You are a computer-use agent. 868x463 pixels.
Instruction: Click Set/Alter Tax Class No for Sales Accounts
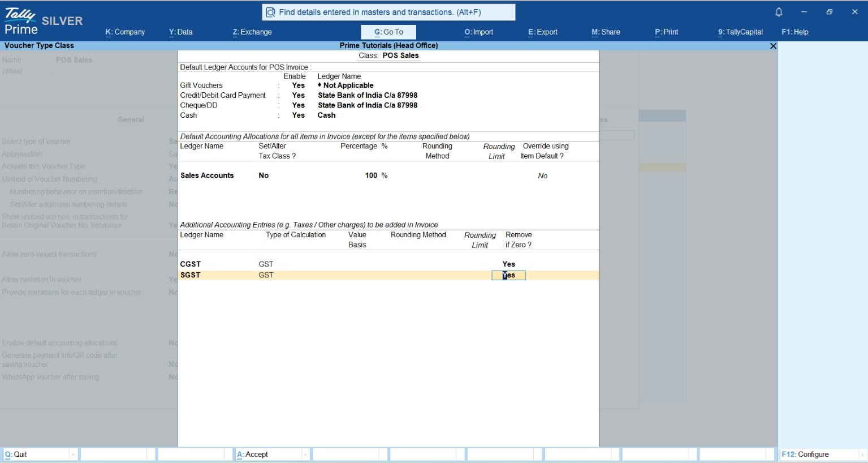[264, 176]
